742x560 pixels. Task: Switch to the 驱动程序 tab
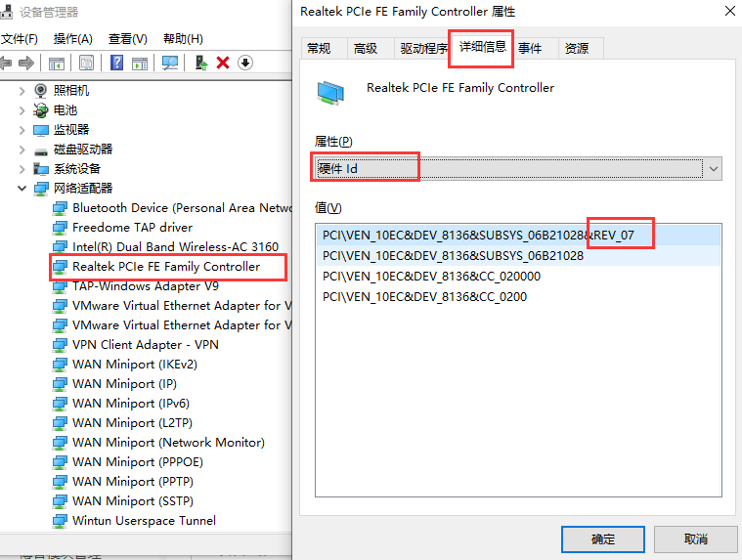click(x=422, y=48)
